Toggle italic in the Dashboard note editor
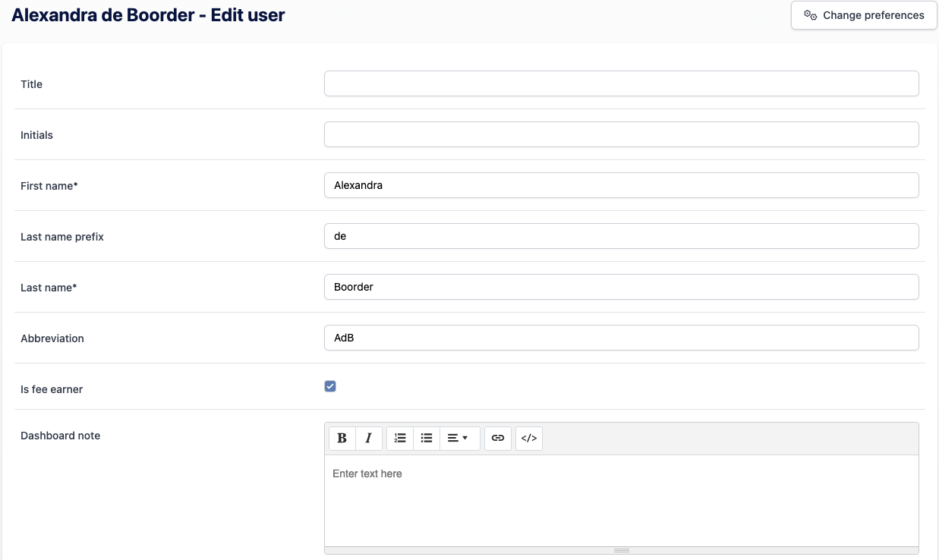 (x=369, y=438)
